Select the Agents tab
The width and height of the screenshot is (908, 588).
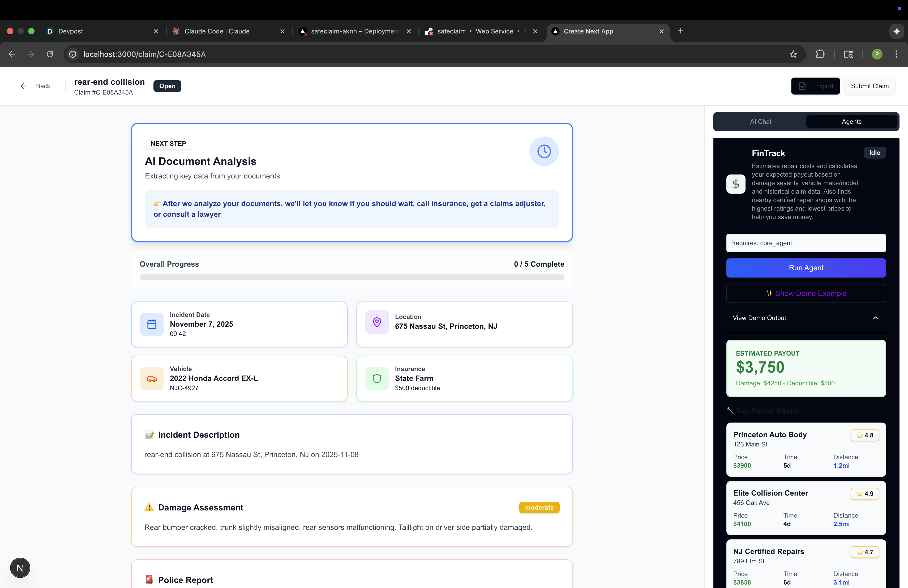[x=851, y=122]
